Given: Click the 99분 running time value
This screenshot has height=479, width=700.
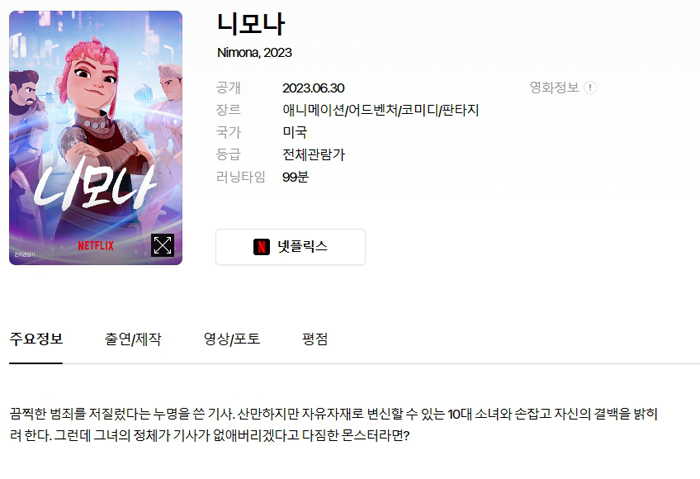Looking at the screenshot, I should point(295,177).
